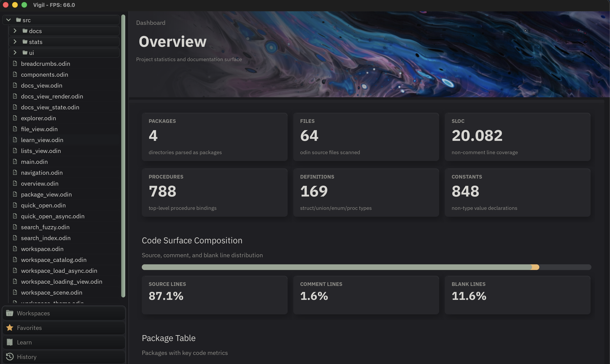Click file icon beside workspace.odin
This screenshot has height=364, width=610.
point(15,249)
